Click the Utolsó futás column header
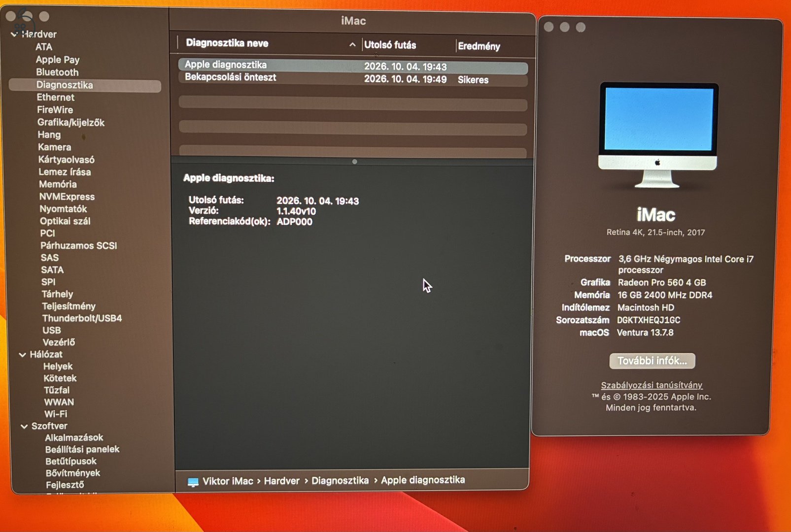Screen dimensions: 791x532 tap(390, 45)
